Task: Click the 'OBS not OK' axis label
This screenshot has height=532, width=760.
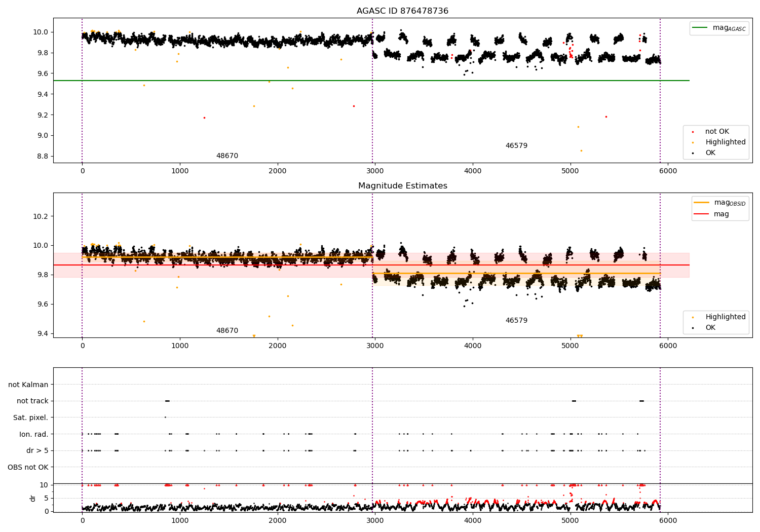Action: 28,467
